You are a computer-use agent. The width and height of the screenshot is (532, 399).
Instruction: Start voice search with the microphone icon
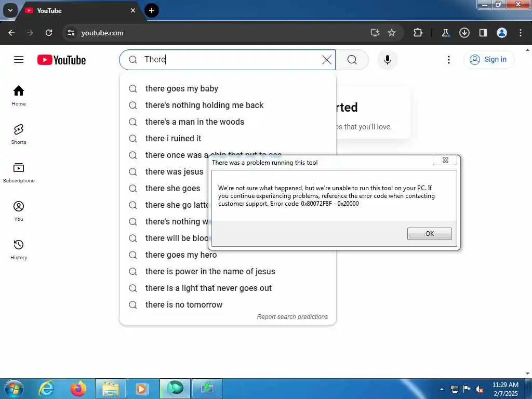coord(387,60)
